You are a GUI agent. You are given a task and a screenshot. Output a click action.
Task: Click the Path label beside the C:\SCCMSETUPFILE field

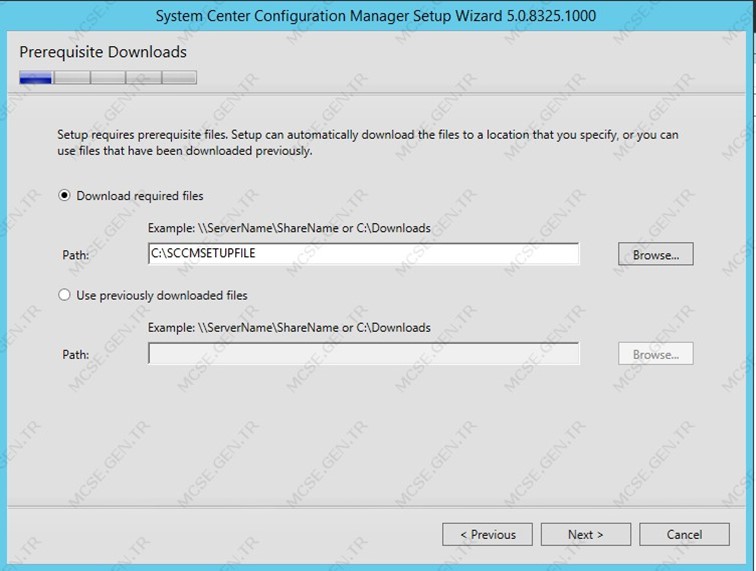click(76, 255)
